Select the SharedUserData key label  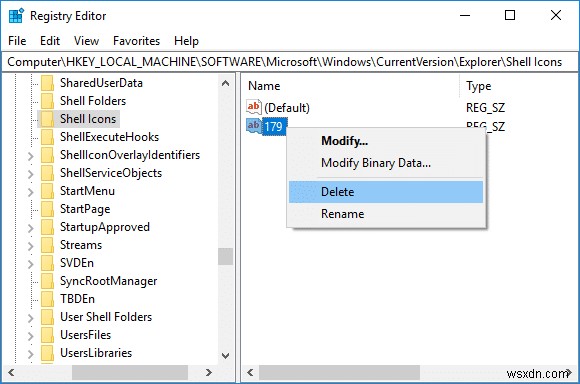101,83
